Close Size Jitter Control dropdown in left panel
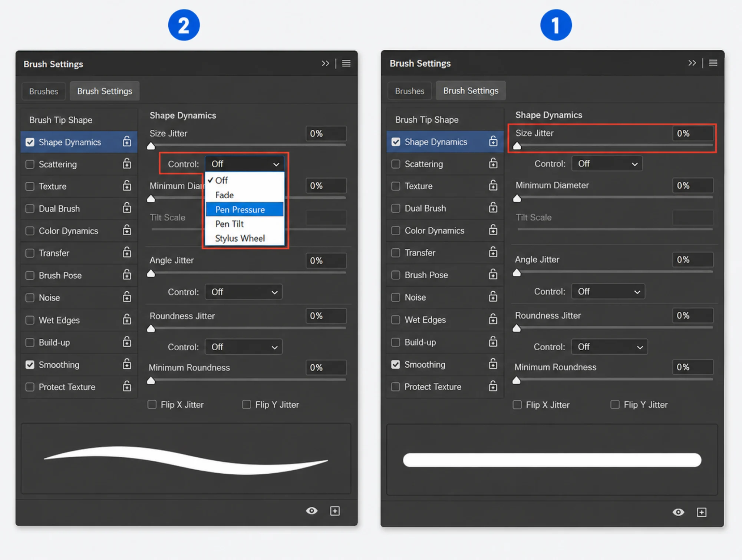The image size is (742, 560). tap(245, 164)
